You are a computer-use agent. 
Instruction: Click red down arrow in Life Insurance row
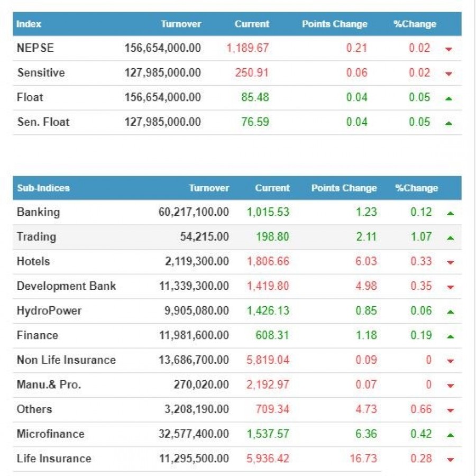point(450,460)
